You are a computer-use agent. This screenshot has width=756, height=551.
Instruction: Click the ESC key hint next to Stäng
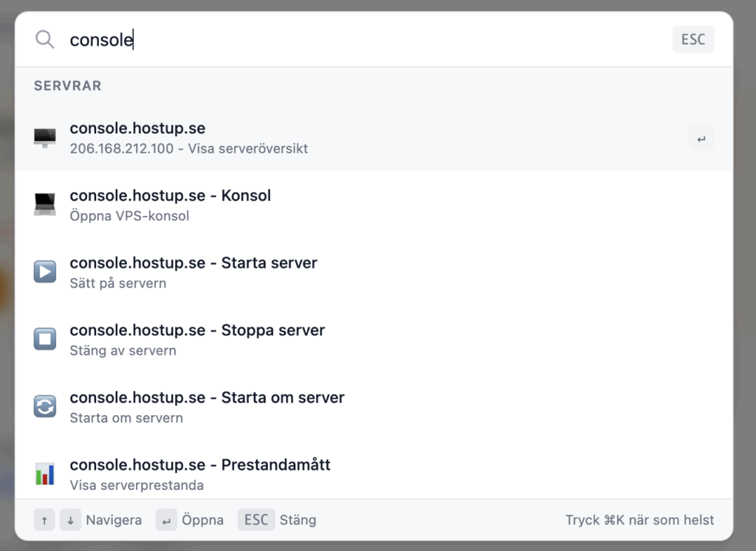pyautogui.click(x=256, y=520)
